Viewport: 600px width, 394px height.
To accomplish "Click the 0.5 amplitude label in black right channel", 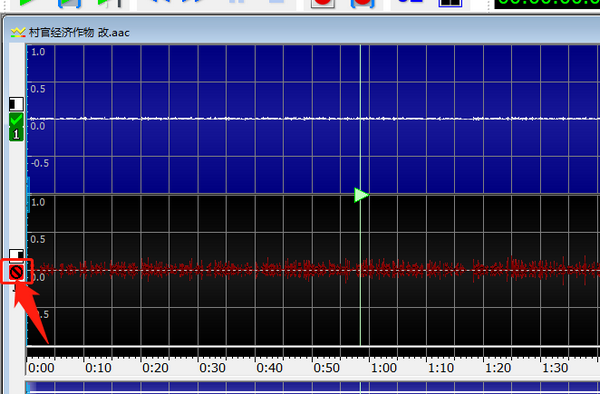I will [38, 239].
